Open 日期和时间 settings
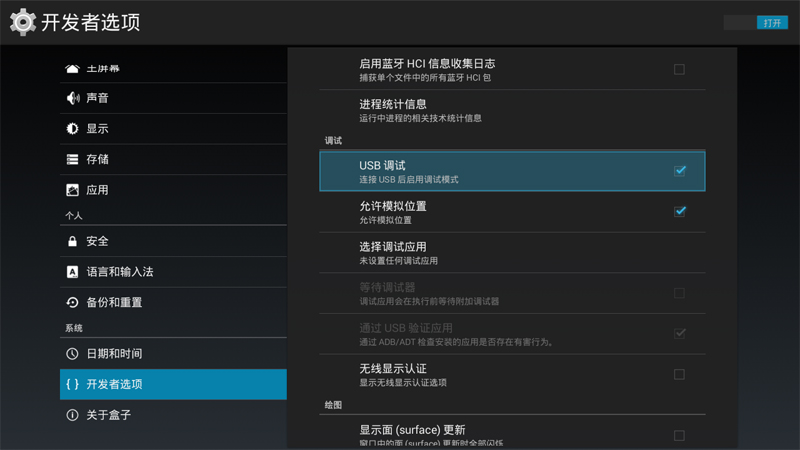This screenshot has height=450, width=800. click(173, 354)
